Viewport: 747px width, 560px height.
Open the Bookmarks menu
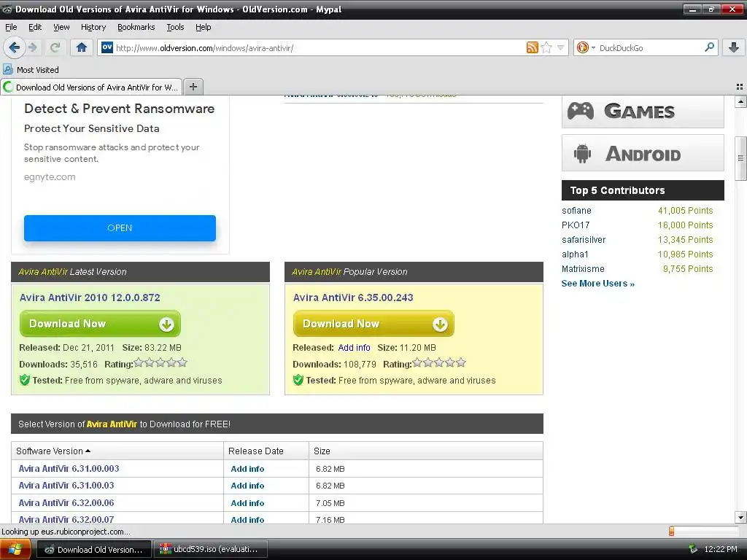pos(136,27)
